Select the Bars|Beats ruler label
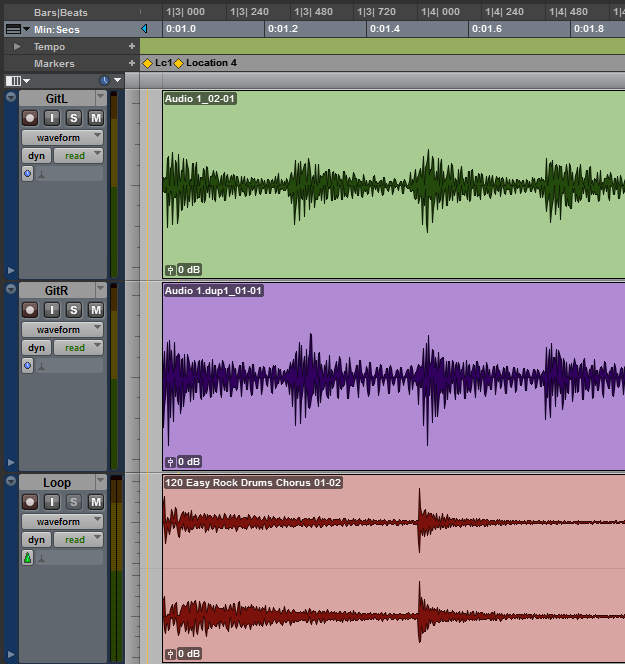This screenshot has width=625, height=664. point(60,12)
